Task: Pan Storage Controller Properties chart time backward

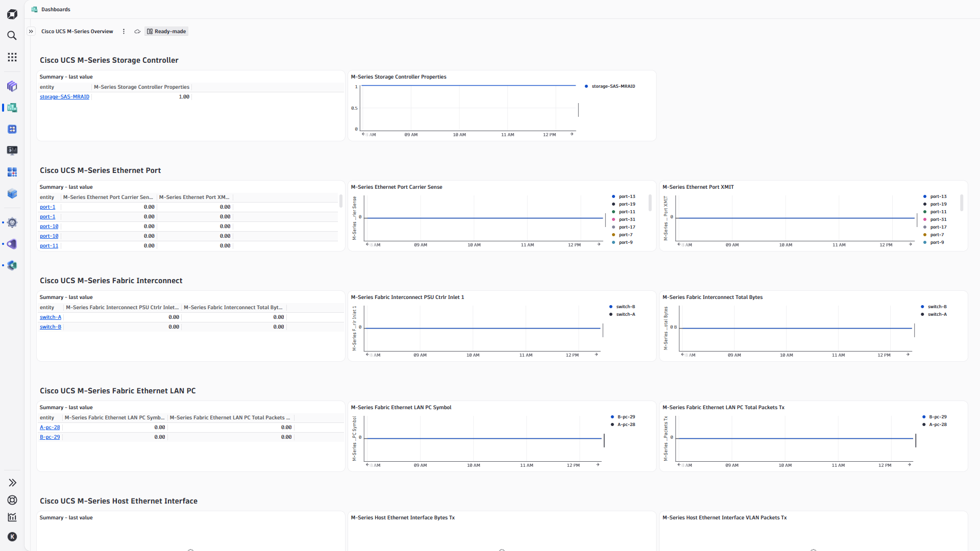Action: (x=363, y=134)
